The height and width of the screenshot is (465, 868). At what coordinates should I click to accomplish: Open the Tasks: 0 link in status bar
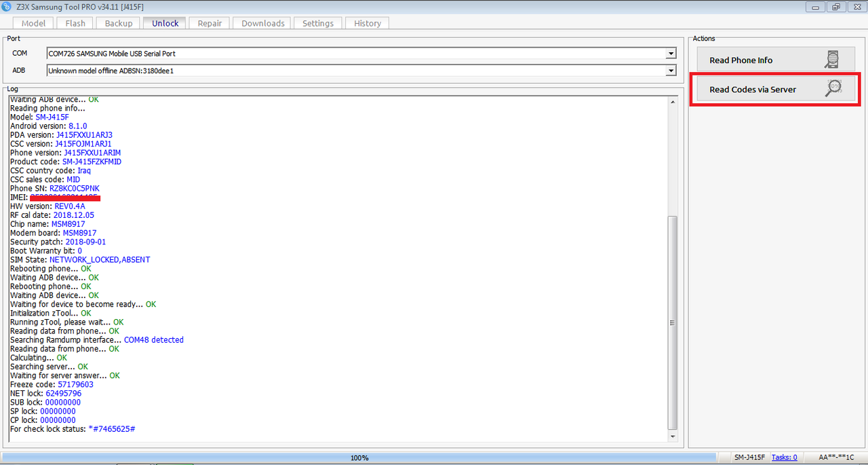(784, 458)
